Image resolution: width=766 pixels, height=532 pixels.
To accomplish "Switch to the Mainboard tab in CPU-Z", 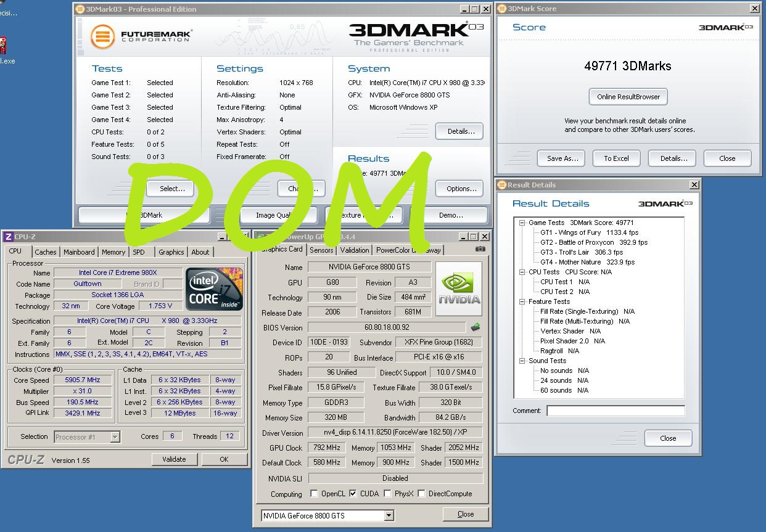I will coord(79,252).
